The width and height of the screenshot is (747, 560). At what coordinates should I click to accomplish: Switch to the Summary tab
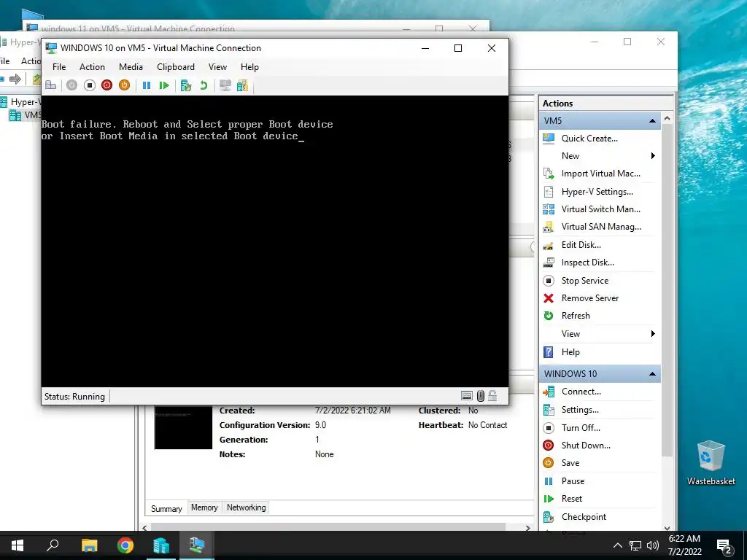click(x=166, y=508)
